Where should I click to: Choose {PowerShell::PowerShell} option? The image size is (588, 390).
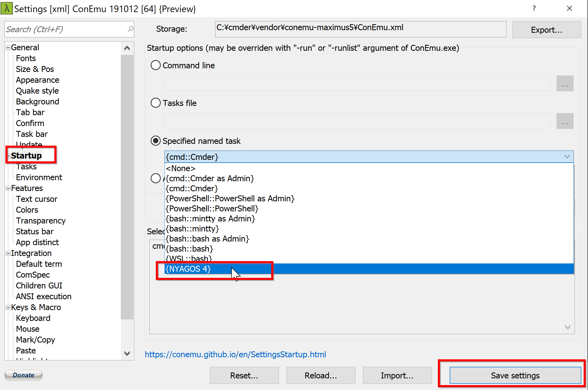(369, 209)
